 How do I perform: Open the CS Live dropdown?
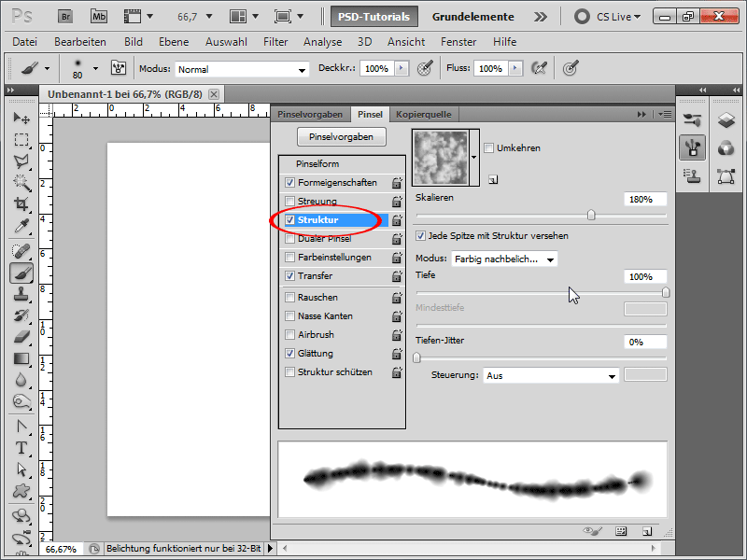coord(618,17)
